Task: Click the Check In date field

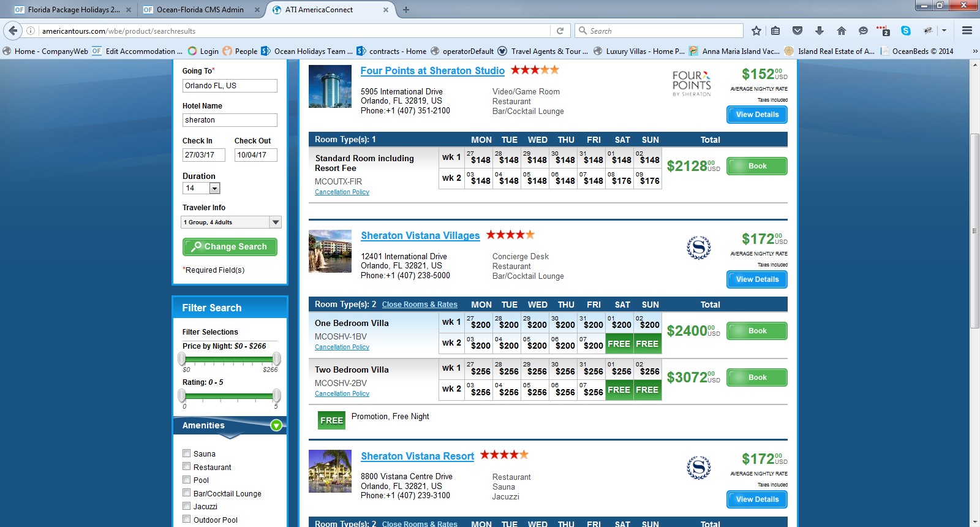Action: [x=204, y=155]
